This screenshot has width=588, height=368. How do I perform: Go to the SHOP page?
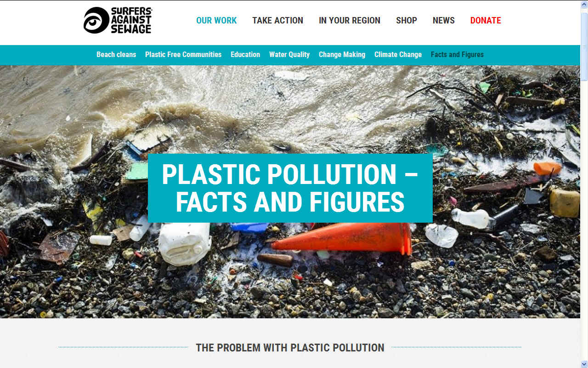[x=407, y=20]
